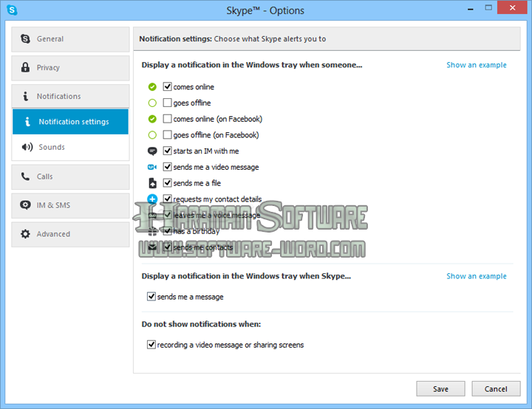Screen dimensions: 532x409
Task: Minimize the Skype Options window
Action: (470, 9)
